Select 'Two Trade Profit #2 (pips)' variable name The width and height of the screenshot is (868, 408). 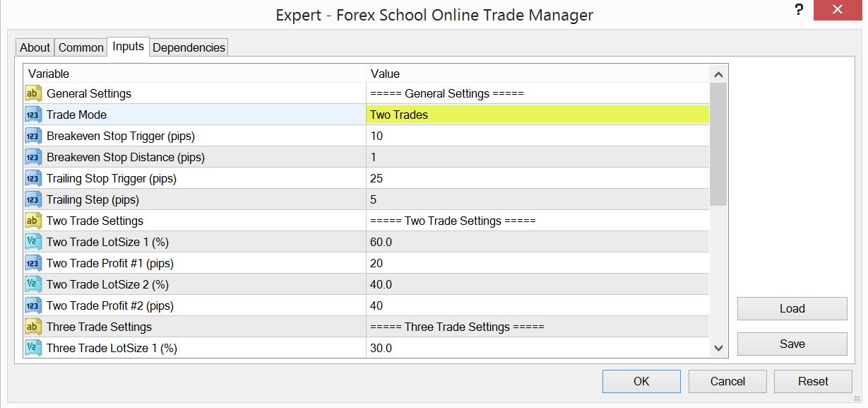point(110,305)
